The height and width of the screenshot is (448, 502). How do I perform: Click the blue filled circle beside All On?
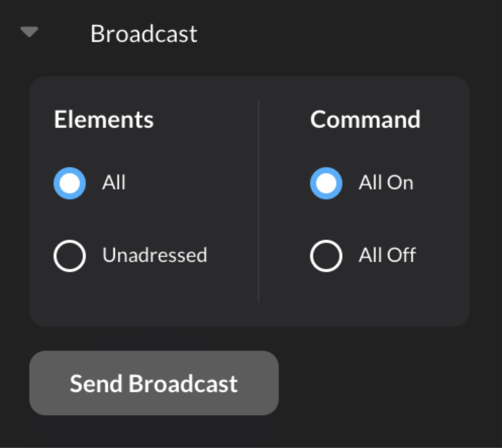[x=326, y=183]
